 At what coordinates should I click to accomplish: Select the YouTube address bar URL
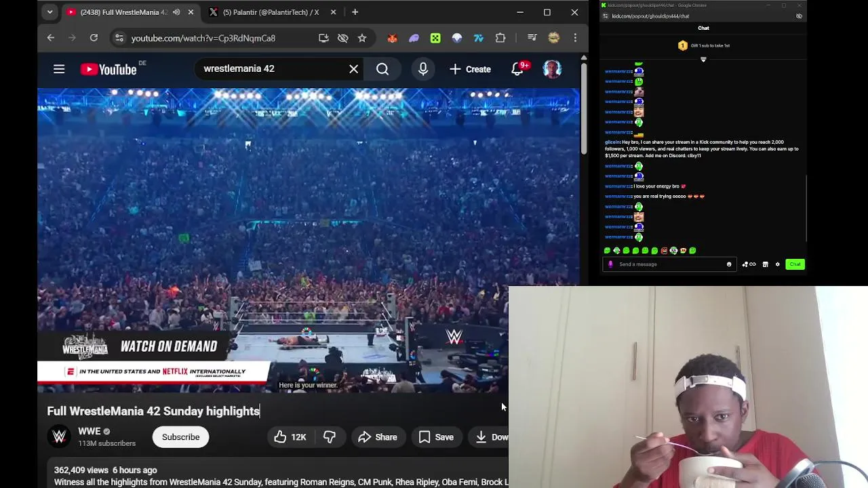point(203,39)
